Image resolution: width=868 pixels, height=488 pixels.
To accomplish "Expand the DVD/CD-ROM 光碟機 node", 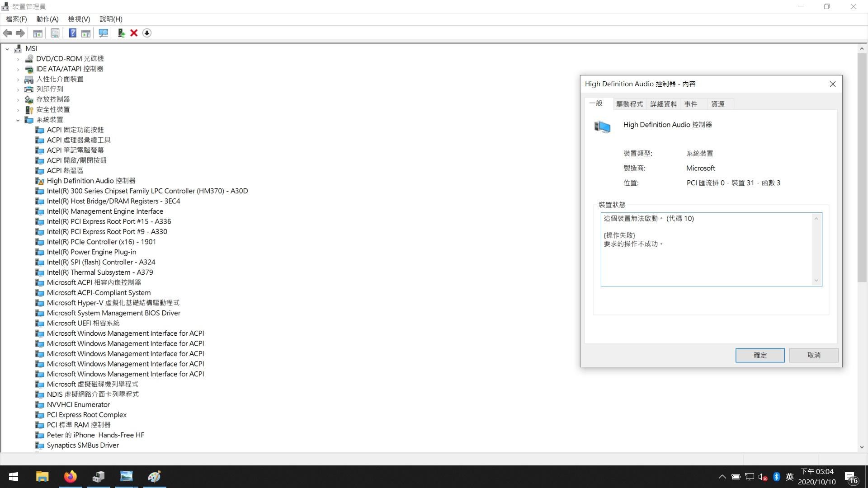I will (18, 59).
